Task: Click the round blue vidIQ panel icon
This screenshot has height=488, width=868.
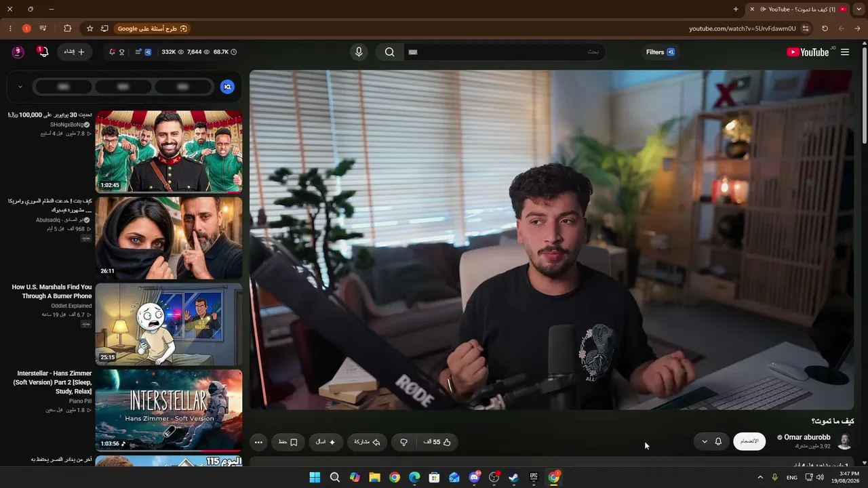Action: point(227,87)
